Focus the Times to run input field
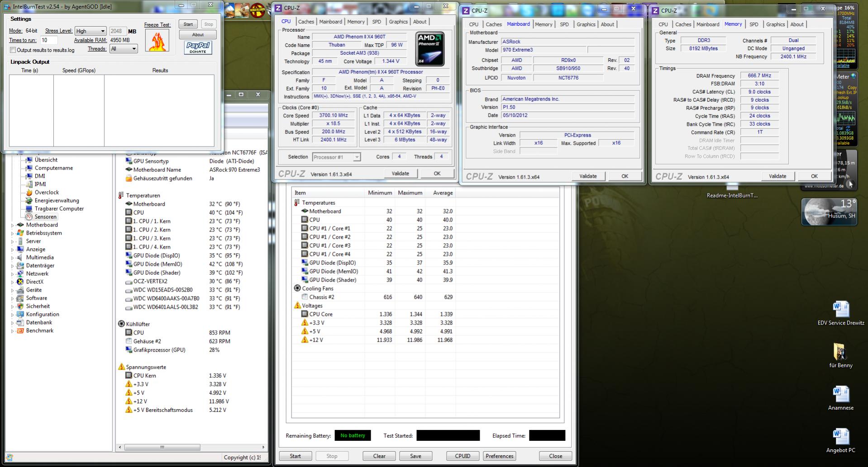 [x=49, y=40]
